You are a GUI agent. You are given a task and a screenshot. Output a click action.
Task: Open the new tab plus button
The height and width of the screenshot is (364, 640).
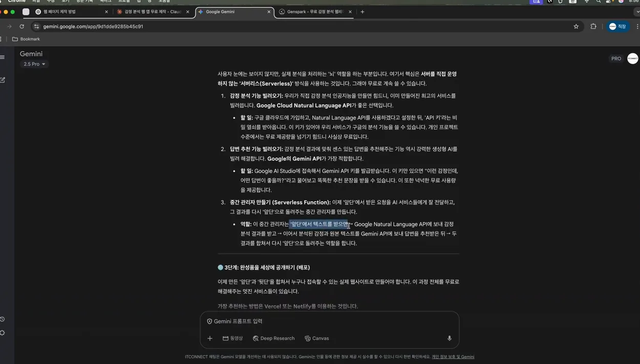[x=362, y=12]
